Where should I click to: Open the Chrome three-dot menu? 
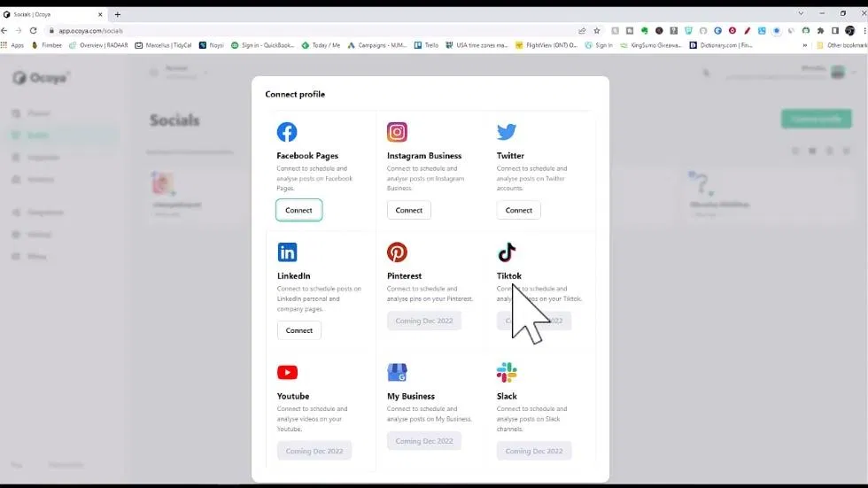coord(864,31)
